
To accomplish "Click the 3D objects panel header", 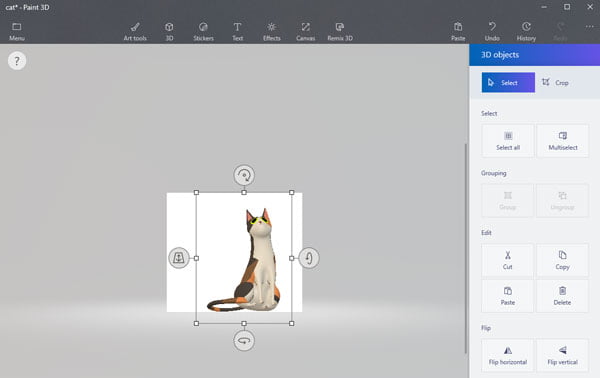I will 535,55.
